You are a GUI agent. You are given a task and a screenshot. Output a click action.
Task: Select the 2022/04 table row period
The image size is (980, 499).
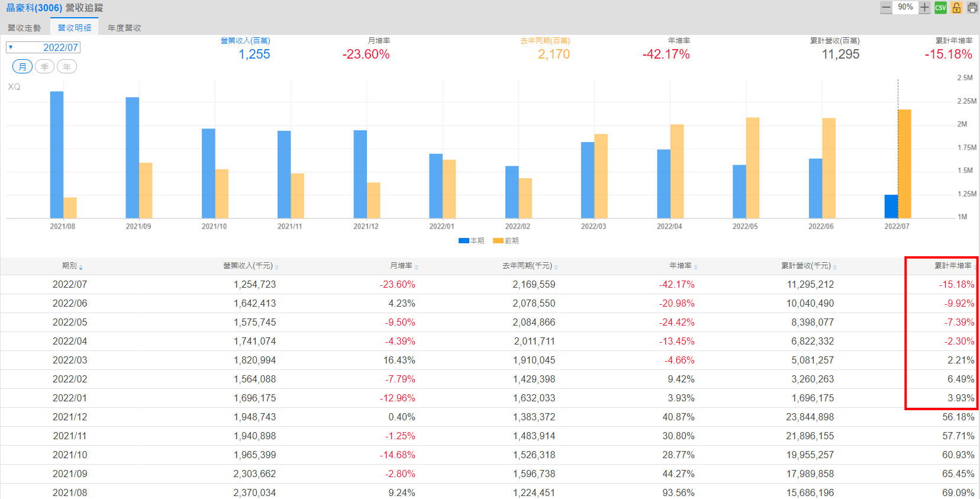point(70,342)
